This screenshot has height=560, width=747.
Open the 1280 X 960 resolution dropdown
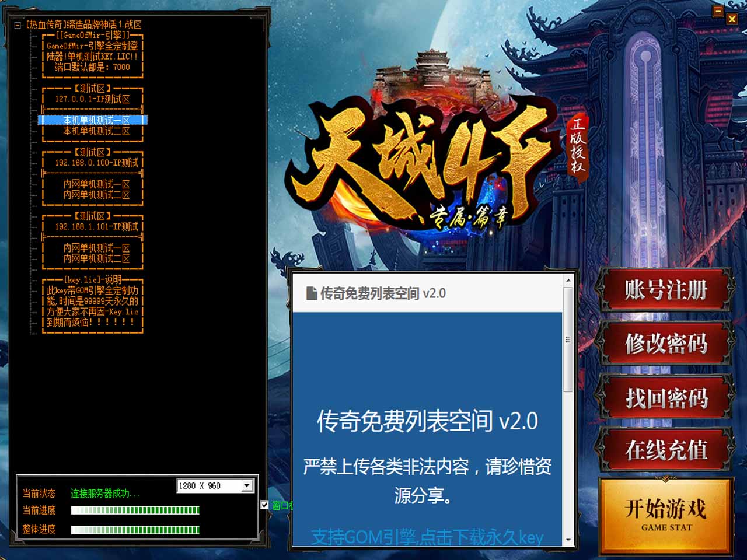click(247, 485)
